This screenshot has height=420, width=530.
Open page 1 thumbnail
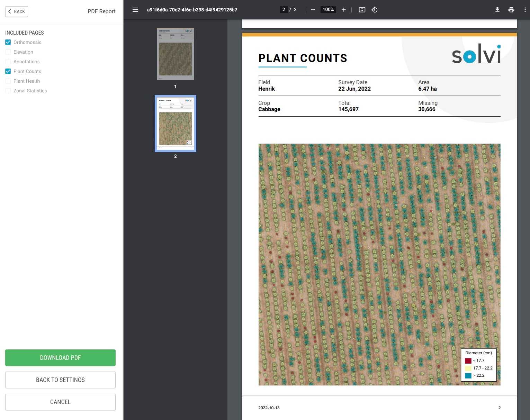(175, 54)
